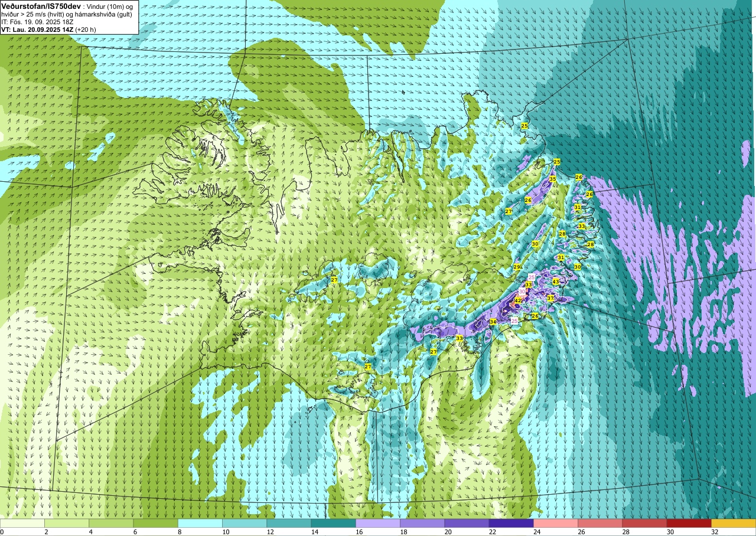This screenshot has width=756, height=536.
Task: Select the pale cyan 8–10 m/s legend swatch
Action: click(x=200, y=523)
